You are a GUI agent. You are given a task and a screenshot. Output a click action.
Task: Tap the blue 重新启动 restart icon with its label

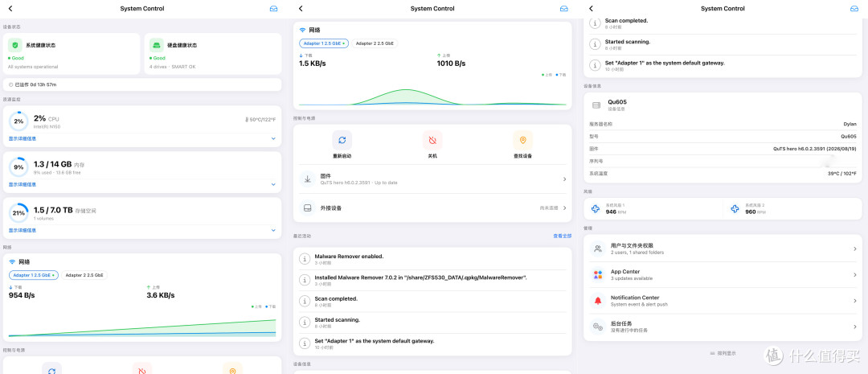[x=342, y=145]
